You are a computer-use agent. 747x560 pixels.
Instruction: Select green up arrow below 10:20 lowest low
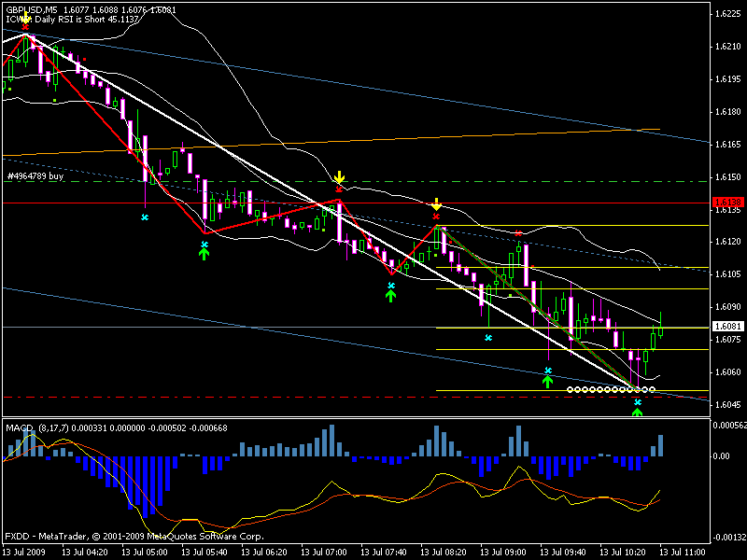(638, 412)
